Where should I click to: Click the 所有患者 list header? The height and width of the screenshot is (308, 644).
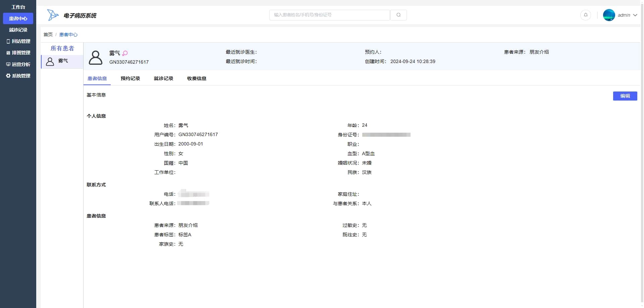pyautogui.click(x=62, y=48)
